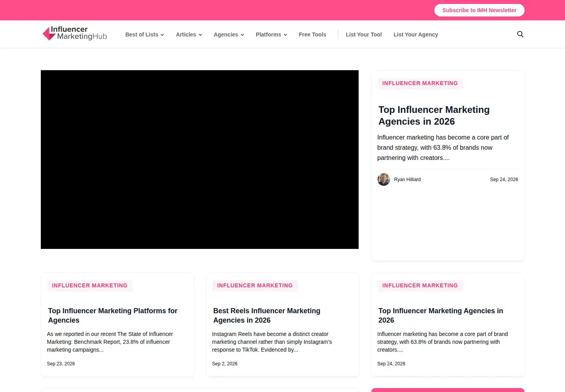The width and height of the screenshot is (565, 392).
Task: Open Best Reels Influencer Marketing Agencies article
Action: tap(267, 316)
